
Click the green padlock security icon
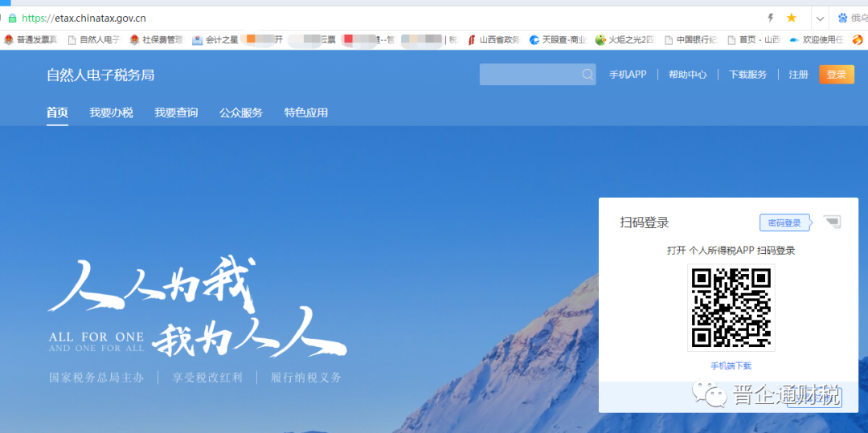12,18
